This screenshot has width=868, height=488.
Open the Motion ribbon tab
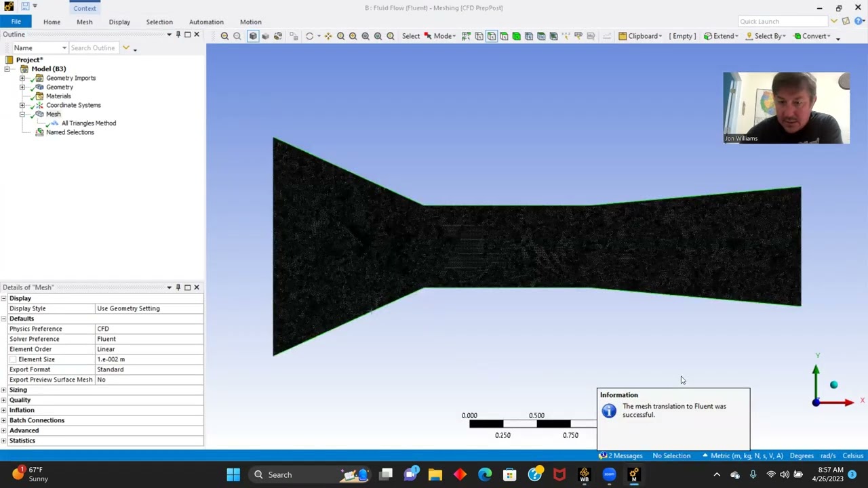click(250, 22)
